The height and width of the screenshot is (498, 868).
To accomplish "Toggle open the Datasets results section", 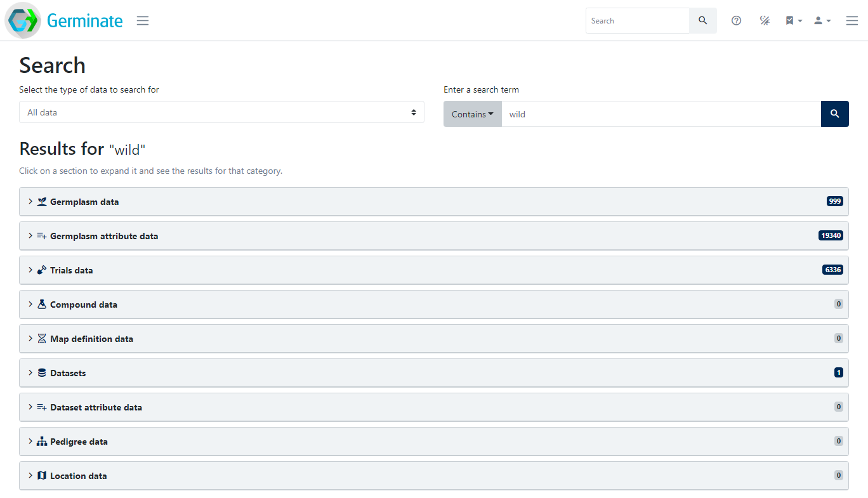I will click(x=433, y=372).
